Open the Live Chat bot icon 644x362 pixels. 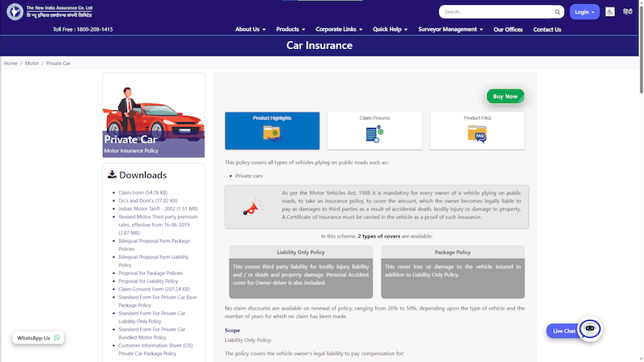[x=590, y=328]
